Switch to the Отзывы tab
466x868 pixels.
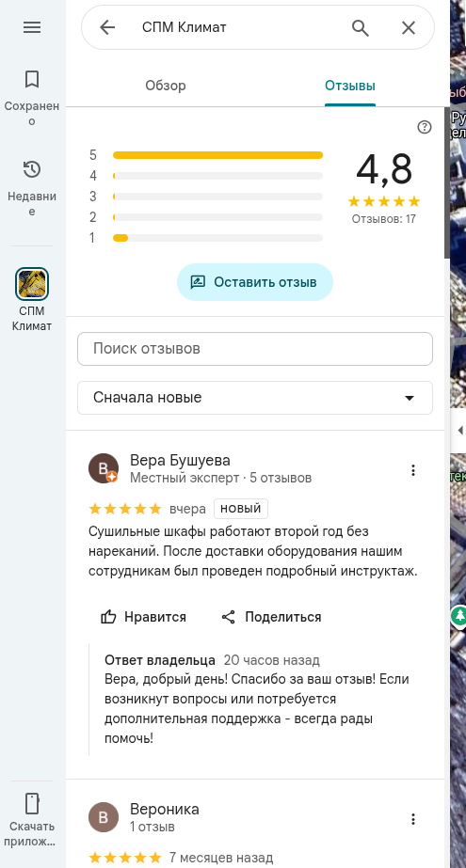[349, 86]
